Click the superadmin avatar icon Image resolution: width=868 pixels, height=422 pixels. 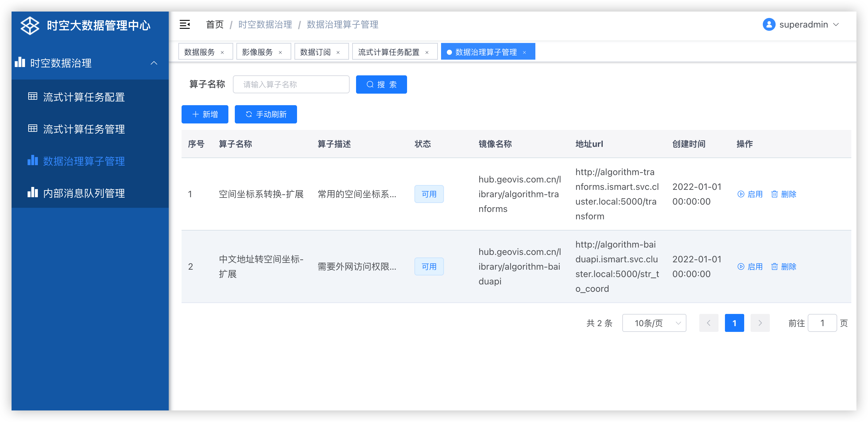tap(769, 25)
